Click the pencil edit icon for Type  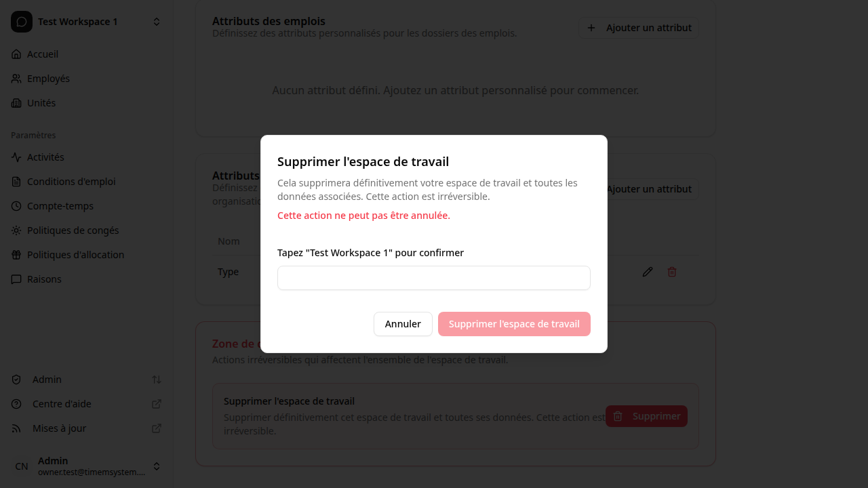click(648, 272)
